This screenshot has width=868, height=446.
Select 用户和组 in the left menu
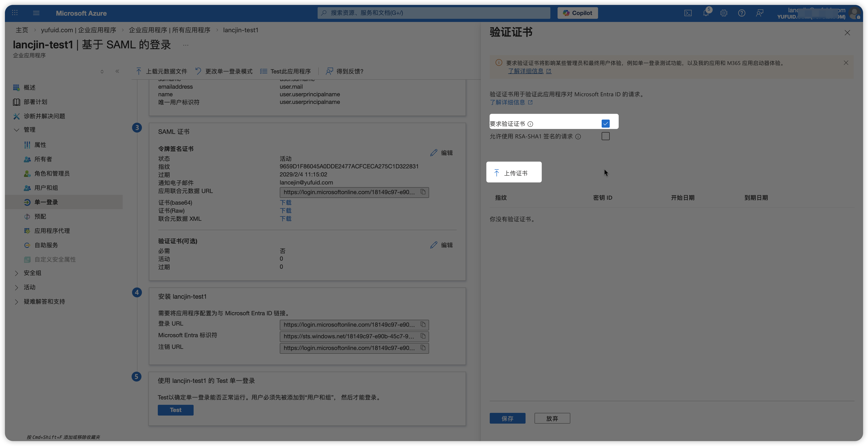coord(46,188)
